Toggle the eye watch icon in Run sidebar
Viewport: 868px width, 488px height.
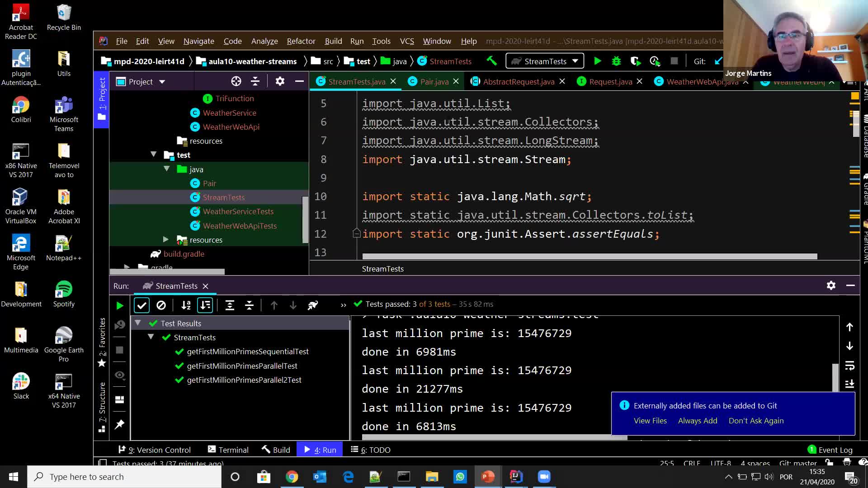click(x=119, y=375)
